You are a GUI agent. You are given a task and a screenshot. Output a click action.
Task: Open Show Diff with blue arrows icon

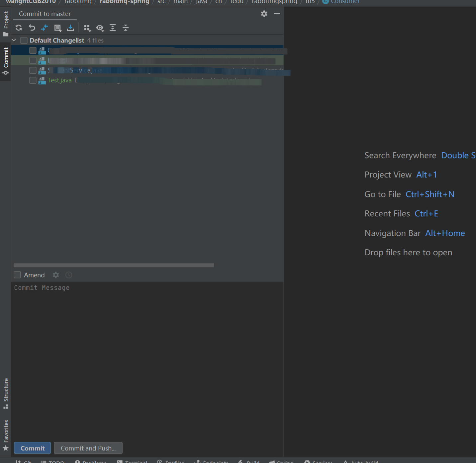coord(45,28)
